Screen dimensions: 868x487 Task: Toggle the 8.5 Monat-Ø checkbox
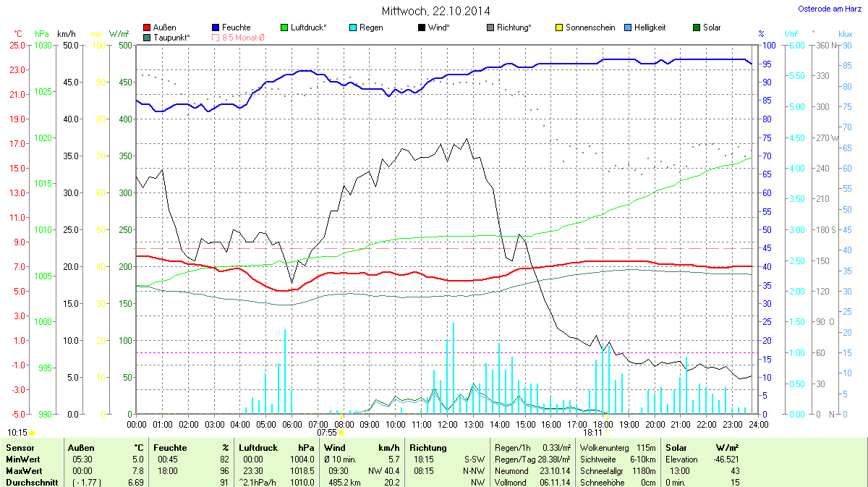(x=216, y=37)
